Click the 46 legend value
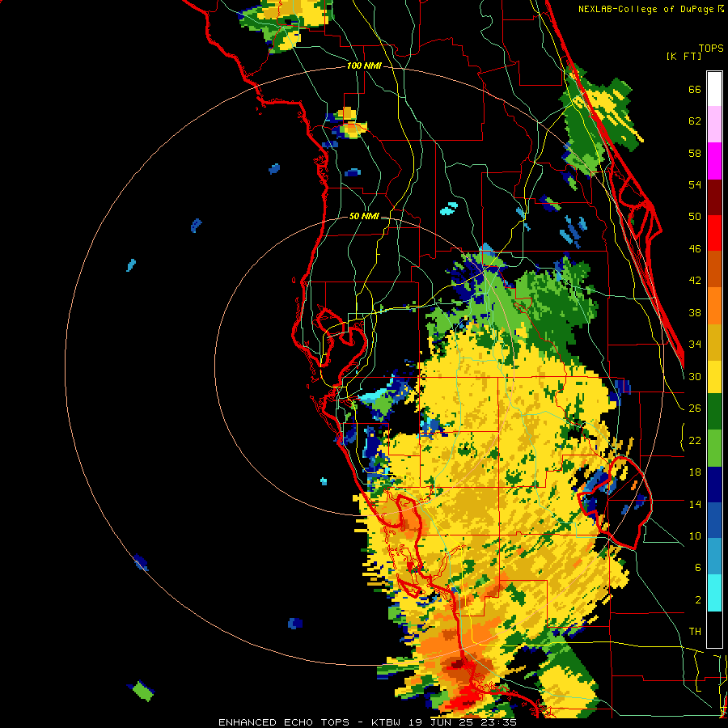 click(695, 249)
